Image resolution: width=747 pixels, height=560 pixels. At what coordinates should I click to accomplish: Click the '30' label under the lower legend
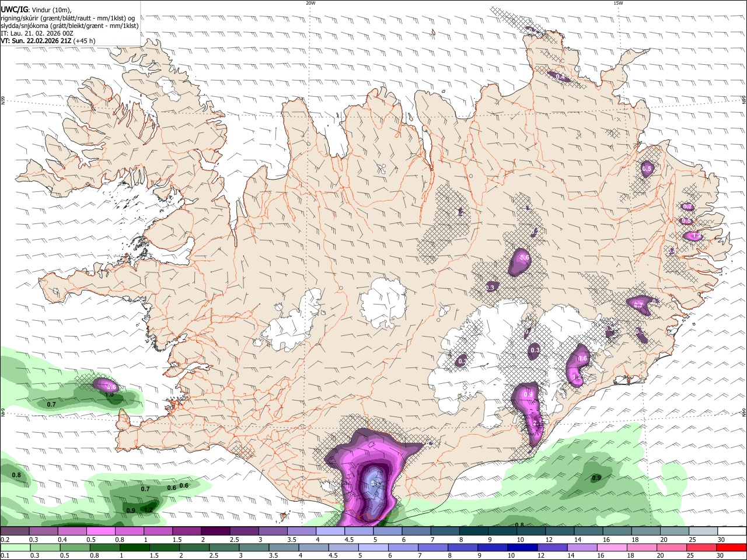(721, 556)
